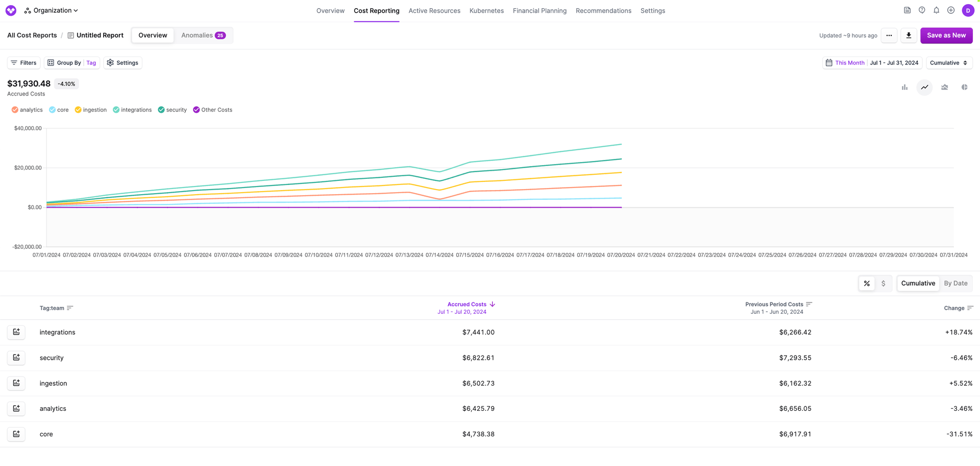This screenshot has width=980, height=466.
Task: Switch the chart to bar chart view
Action: click(904, 87)
